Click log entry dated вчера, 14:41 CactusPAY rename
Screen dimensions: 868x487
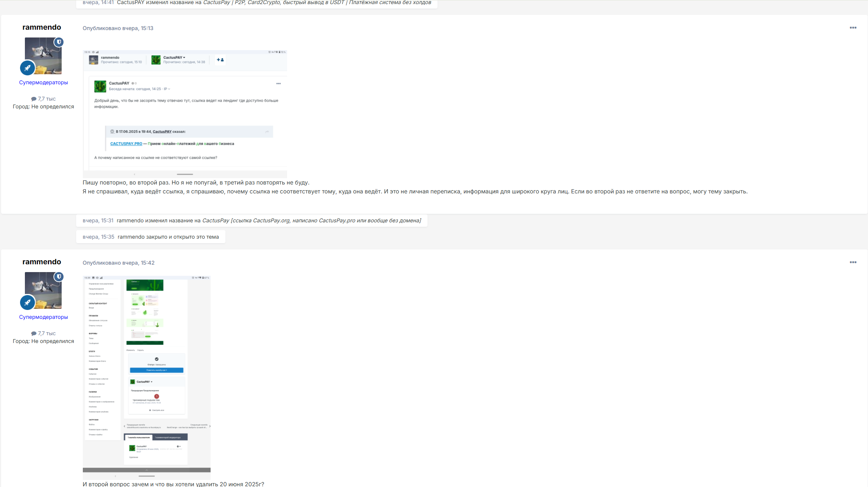[257, 3]
